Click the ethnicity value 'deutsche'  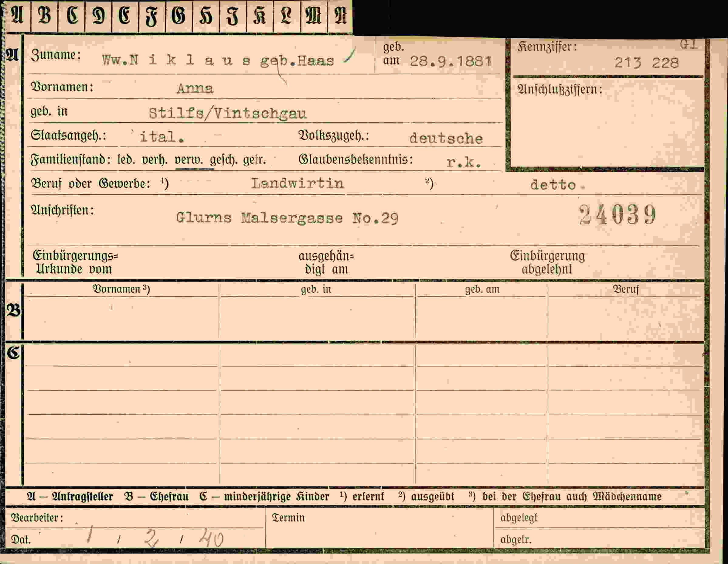click(446, 138)
